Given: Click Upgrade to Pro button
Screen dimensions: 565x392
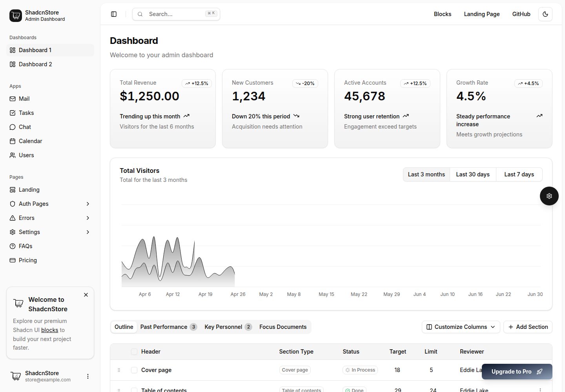Looking at the screenshot, I should 517,372.
